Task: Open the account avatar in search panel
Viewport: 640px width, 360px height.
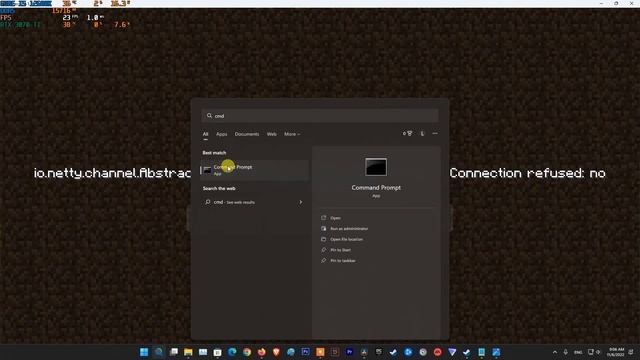Action: click(x=422, y=133)
